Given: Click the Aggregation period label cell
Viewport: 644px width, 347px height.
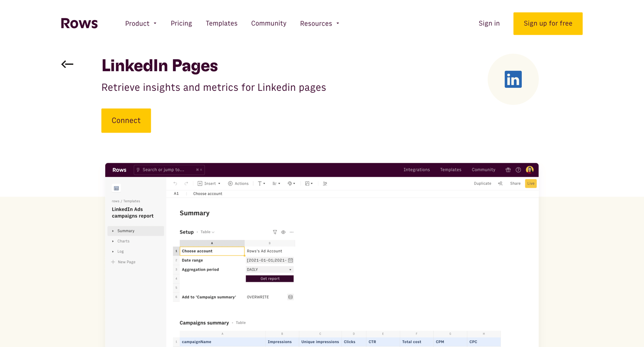Looking at the screenshot, I should [212, 269].
